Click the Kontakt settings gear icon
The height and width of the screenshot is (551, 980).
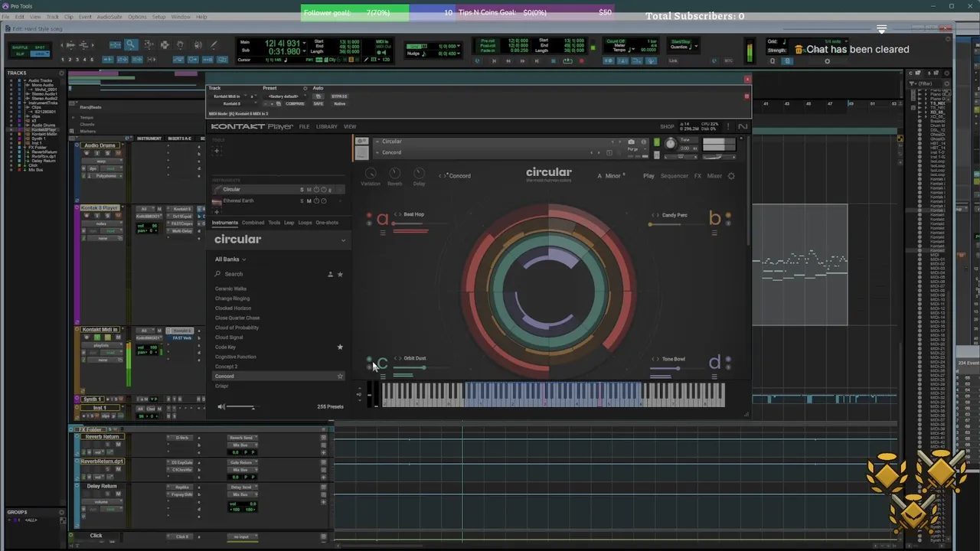point(731,176)
